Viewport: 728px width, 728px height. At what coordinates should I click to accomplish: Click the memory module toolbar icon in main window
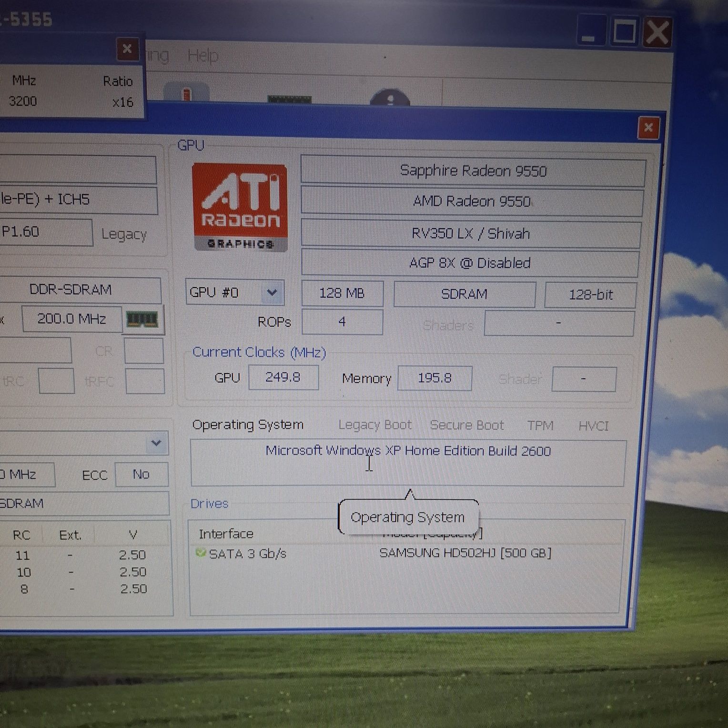(290, 99)
